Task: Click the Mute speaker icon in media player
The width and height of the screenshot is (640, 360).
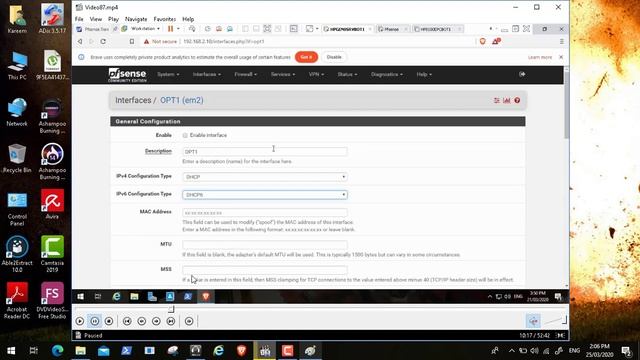Action: click(533, 321)
